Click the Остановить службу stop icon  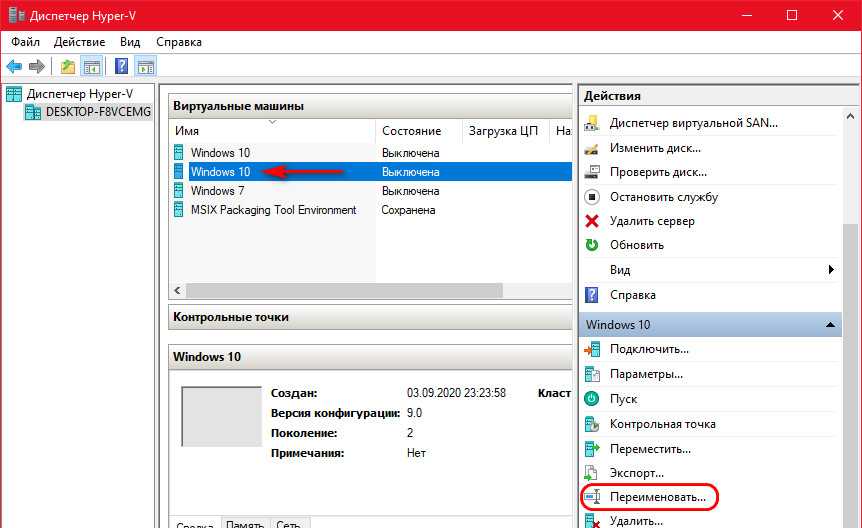point(592,197)
